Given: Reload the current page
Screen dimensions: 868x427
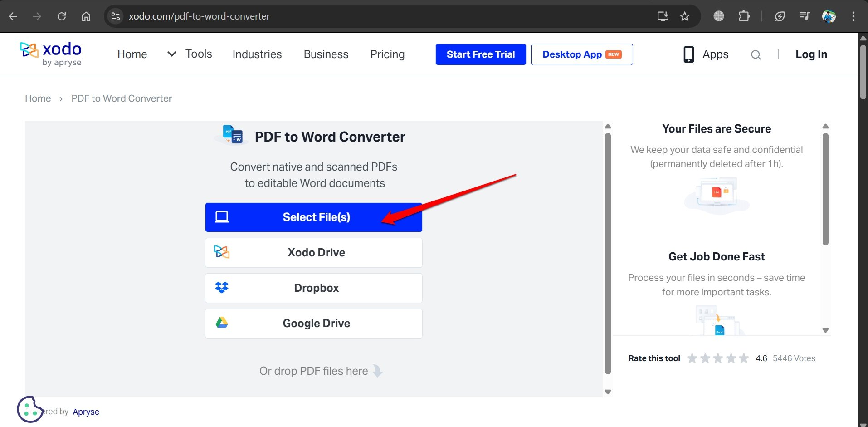Looking at the screenshot, I should pos(62,16).
